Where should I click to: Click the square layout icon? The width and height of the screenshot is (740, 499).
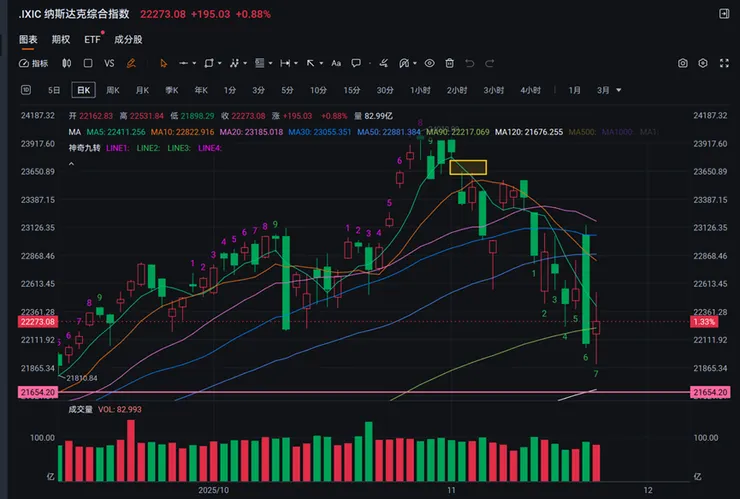(x=88, y=63)
